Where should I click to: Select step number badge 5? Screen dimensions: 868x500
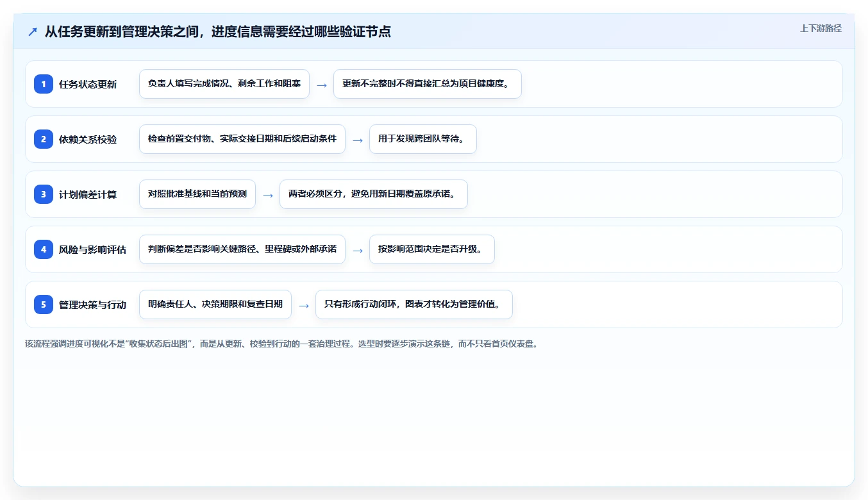point(44,304)
